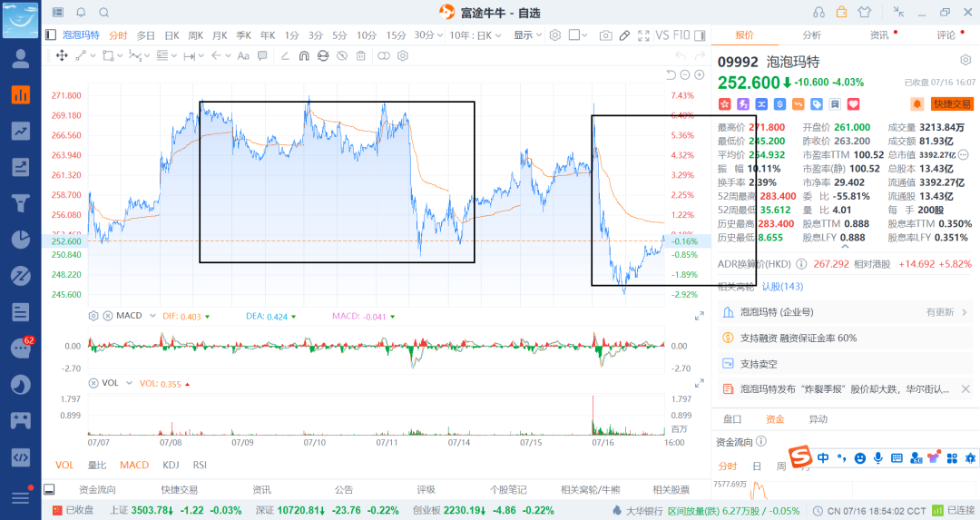Open the 异动 tab
The image size is (980, 520).
pos(818,419)
